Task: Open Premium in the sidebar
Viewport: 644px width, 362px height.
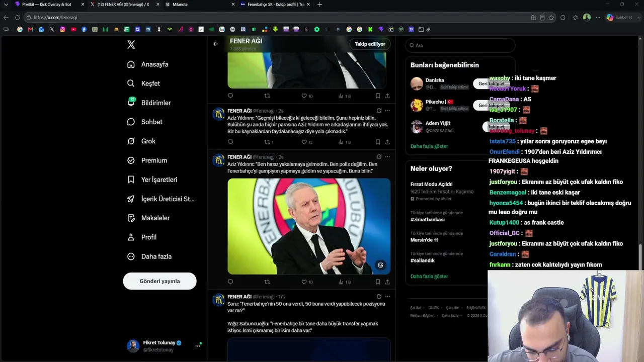Action: (147, 160)
